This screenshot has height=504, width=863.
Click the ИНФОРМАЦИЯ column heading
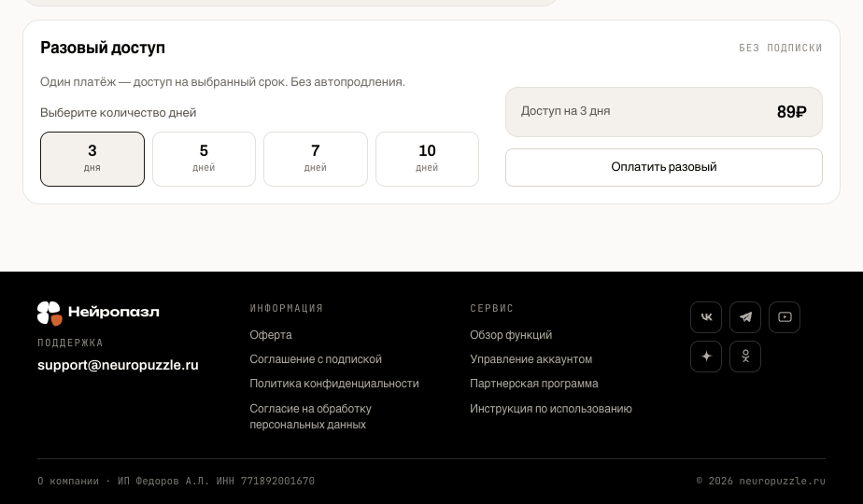pyautogui.click(x=286, y=308)
